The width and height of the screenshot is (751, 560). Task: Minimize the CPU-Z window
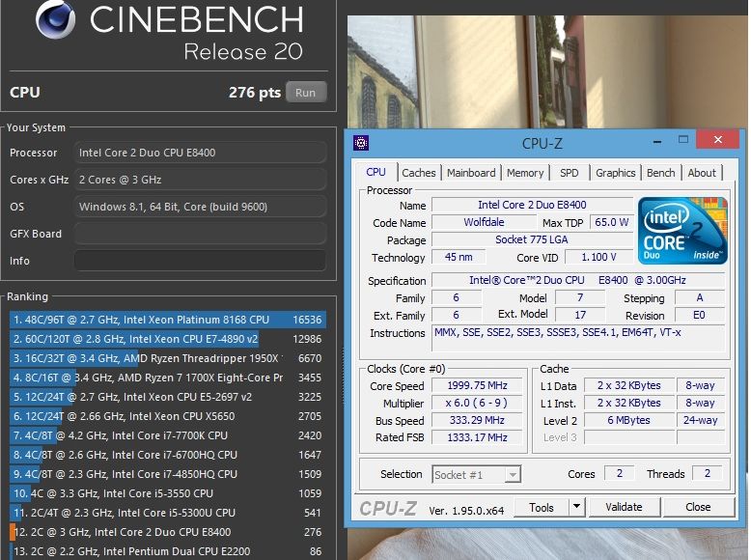click(x=657, y=141)
